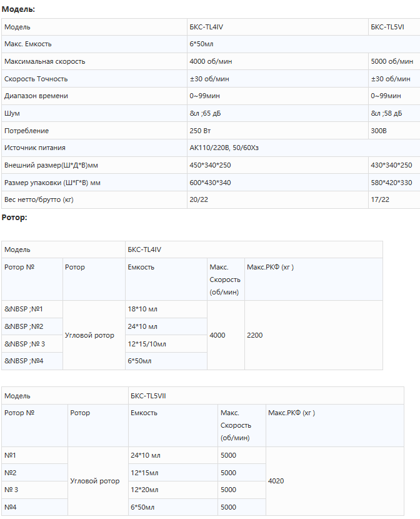Select the "18*10 мл" rotor capacity cell
The width and height of the screenshot is (420, 519).
[x=142, y=309]
